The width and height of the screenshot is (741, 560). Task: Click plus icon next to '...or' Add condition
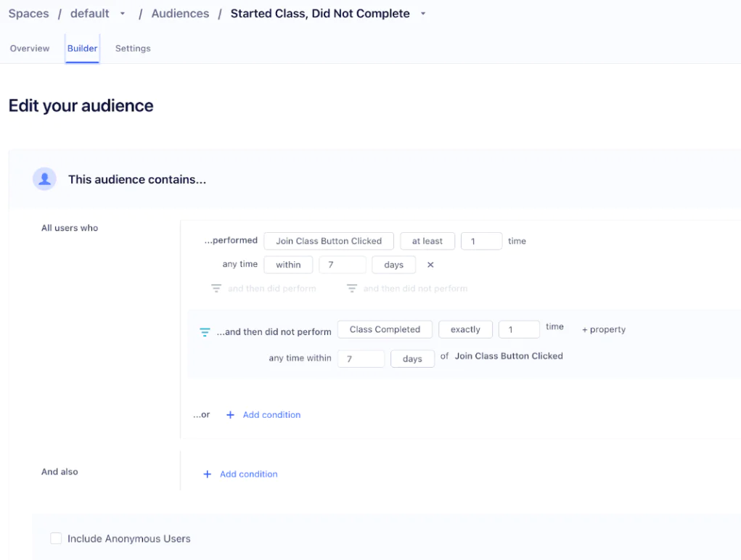pos(231,415)
